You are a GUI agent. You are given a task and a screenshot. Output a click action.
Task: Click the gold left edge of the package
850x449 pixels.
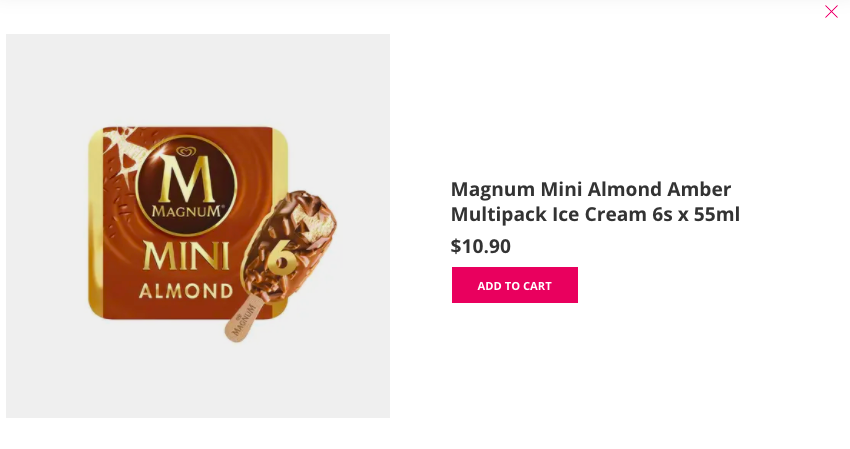[95, 223]
